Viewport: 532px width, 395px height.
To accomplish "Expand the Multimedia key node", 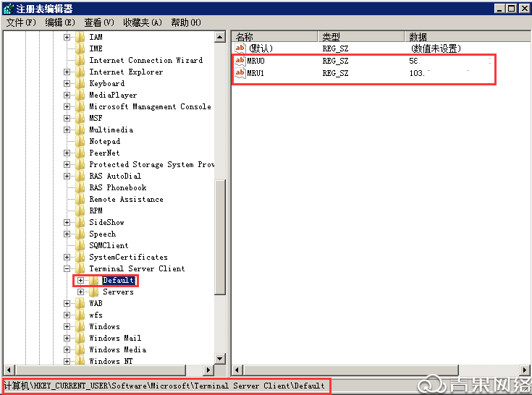I will pyautogui.click(x=67, y=130).
